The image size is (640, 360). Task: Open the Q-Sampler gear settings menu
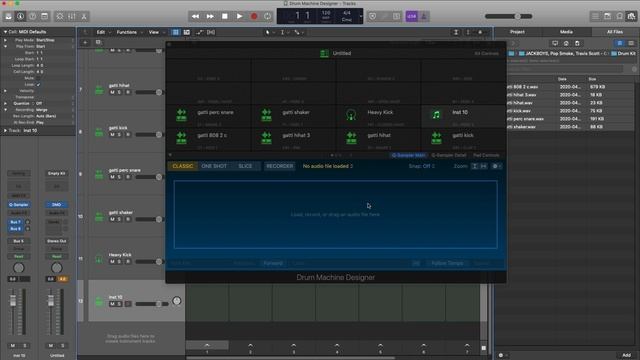[496, 166]
